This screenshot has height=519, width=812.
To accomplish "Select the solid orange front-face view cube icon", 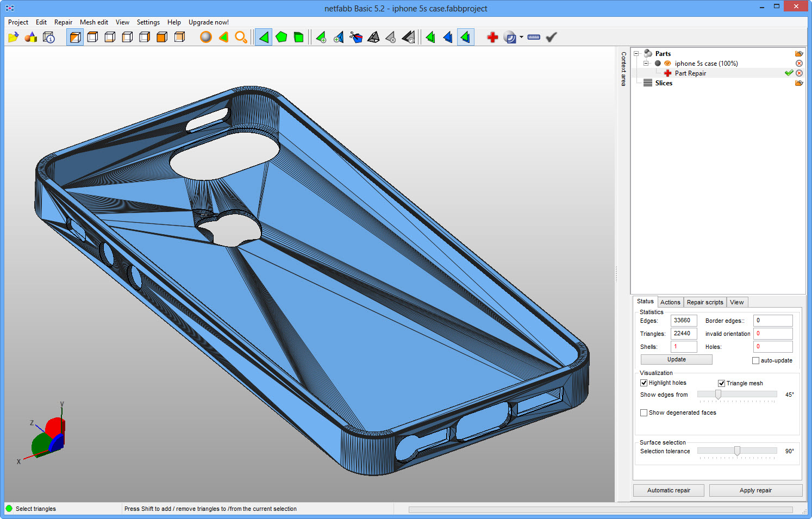I will point(162,37).
